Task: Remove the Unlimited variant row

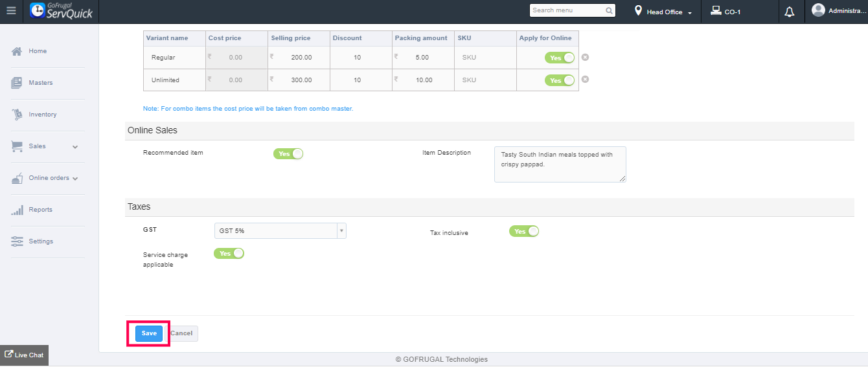Action: [585, 80]
